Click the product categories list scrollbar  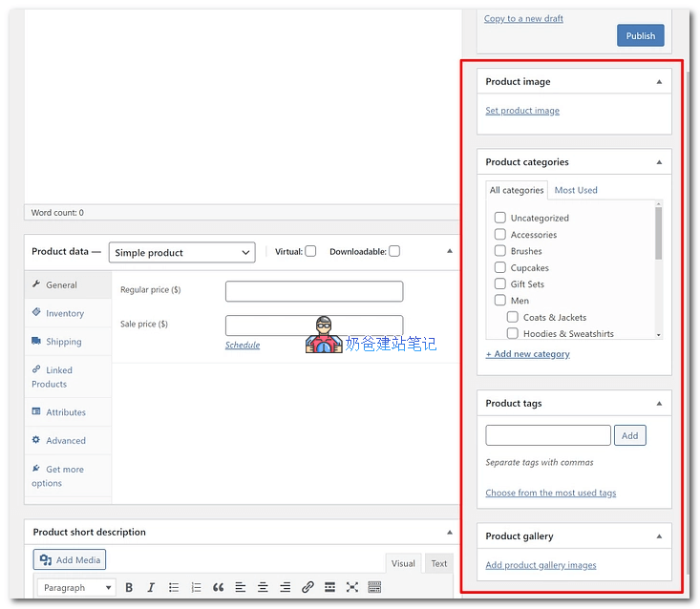(658, 234)
